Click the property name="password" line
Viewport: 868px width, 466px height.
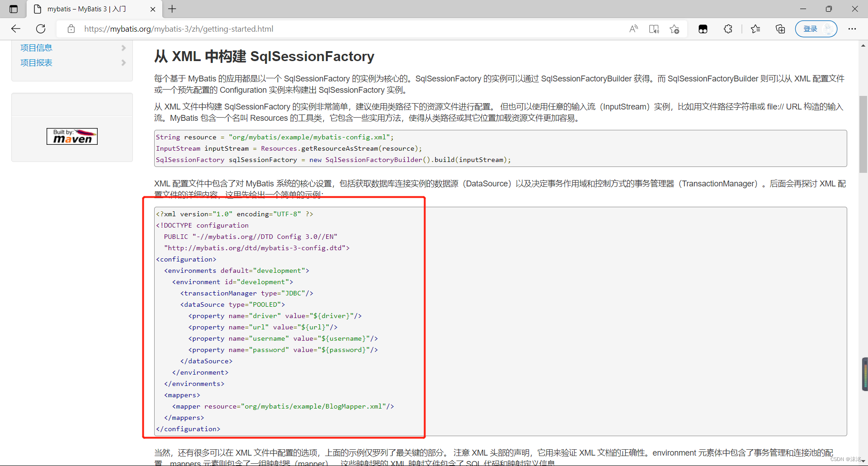click(x=283, y=350)
